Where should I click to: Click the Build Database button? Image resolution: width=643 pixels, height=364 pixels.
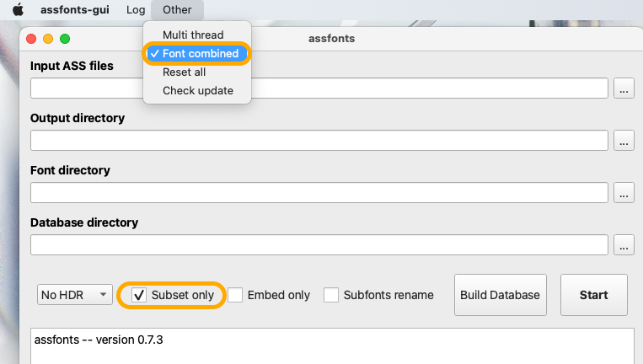click(x=500, y=295)
